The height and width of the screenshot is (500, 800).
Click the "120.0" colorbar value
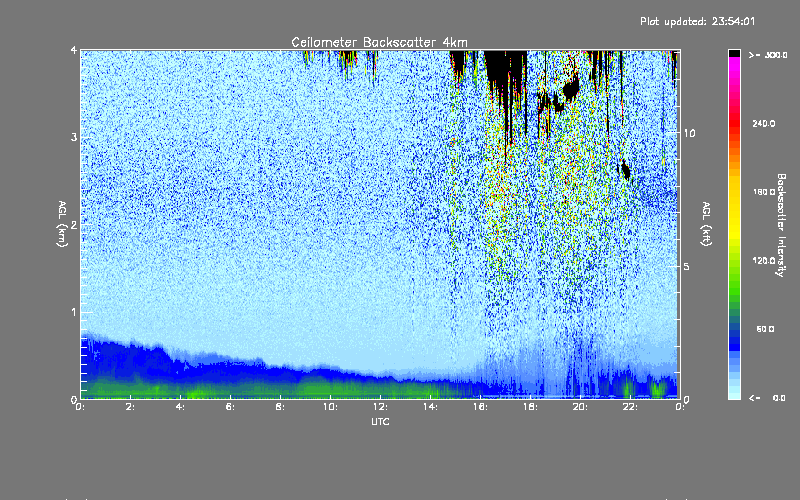coord(764,260)
